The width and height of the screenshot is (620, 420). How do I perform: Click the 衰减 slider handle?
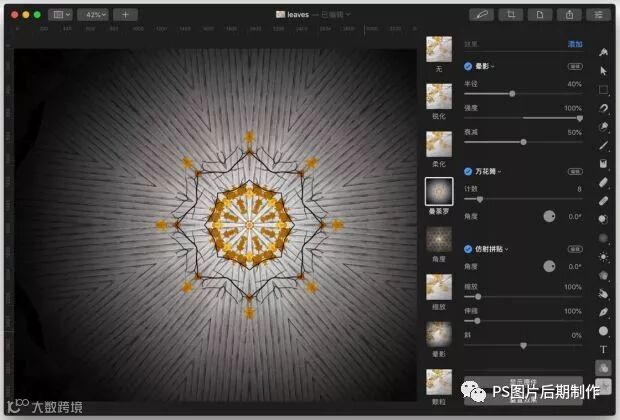(x=524, y=142)
